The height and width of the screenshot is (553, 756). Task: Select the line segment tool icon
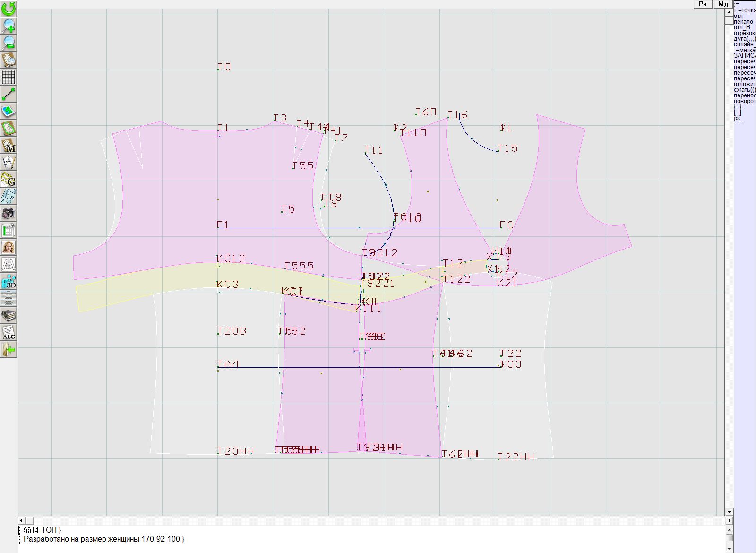coord(9,94)
